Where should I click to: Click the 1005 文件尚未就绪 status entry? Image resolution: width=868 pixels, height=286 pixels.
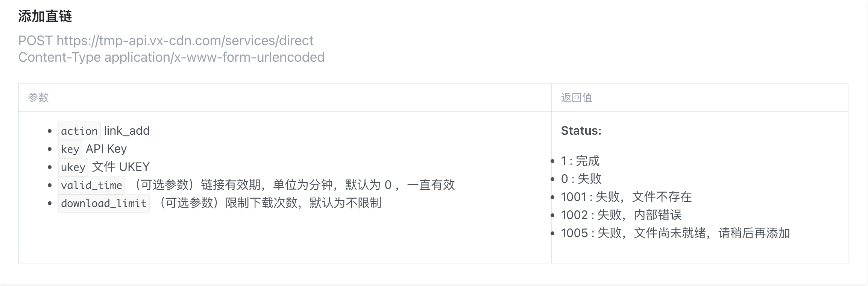675,233
